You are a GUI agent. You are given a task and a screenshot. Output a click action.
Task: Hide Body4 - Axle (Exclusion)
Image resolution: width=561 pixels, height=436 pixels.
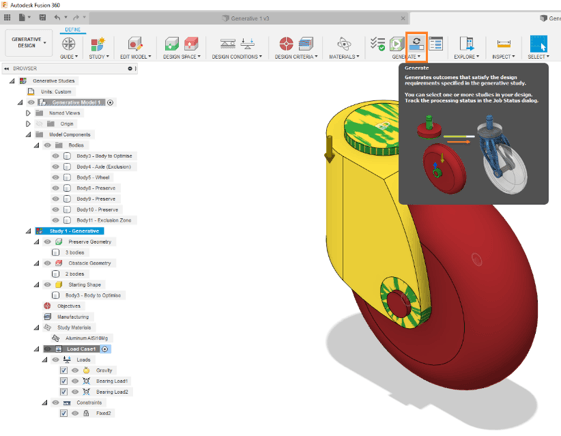(x=55, y=167)
